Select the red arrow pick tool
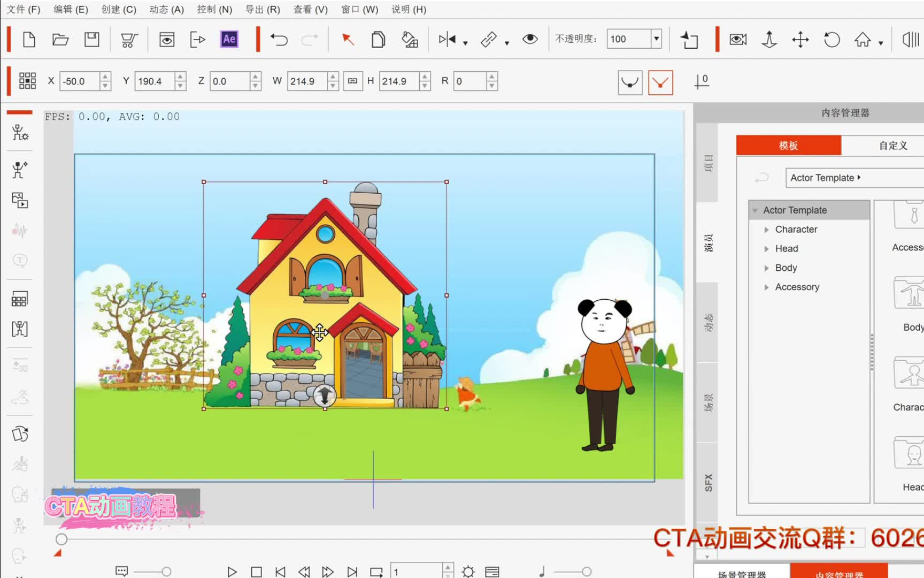This screenshot has width=924, height=578. click(x=348, y=39)
